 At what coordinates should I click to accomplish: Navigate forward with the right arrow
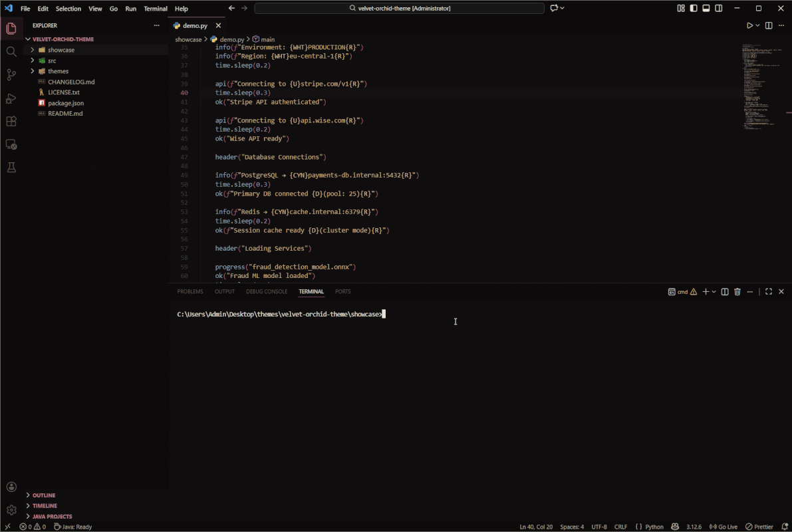coord(245,8)
